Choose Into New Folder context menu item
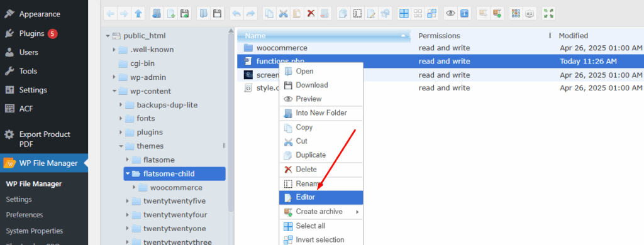Image resolution: width=644 pixels, height=245 pixels. click(321, 113)
